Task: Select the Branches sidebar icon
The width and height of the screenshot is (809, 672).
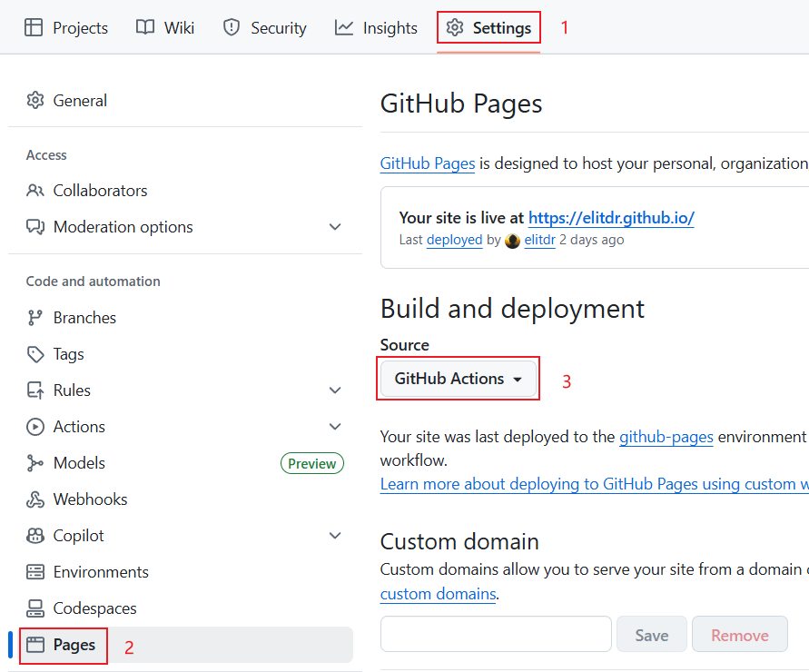Action: 35,317
